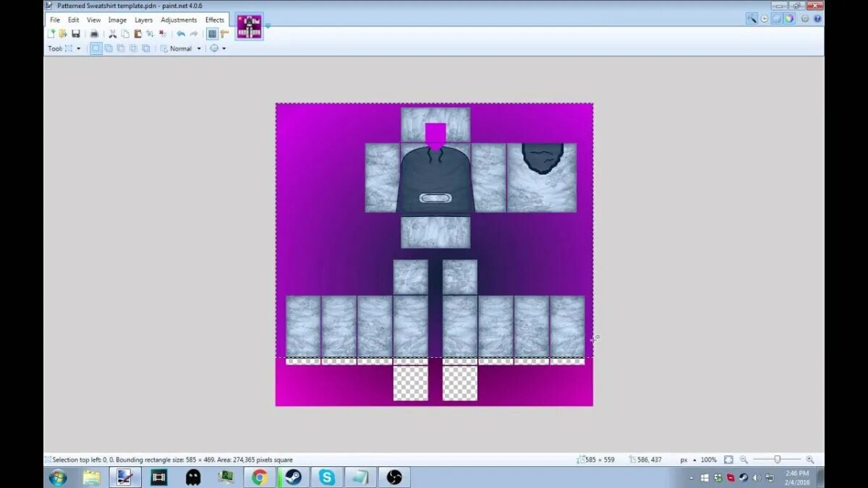The height and width of the screenshot is (488, 868).
Task: Open the selection clipping mode dropdown
Action: click(x=218, y=48)
